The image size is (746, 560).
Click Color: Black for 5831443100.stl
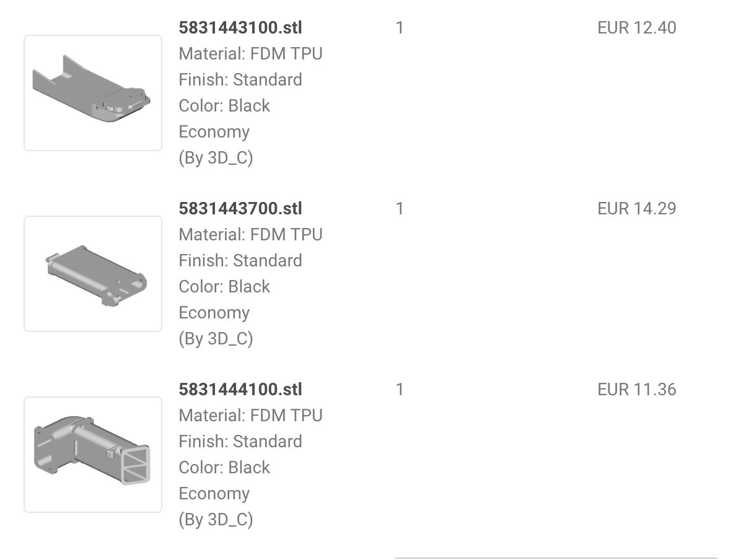[x=224, y=106]
